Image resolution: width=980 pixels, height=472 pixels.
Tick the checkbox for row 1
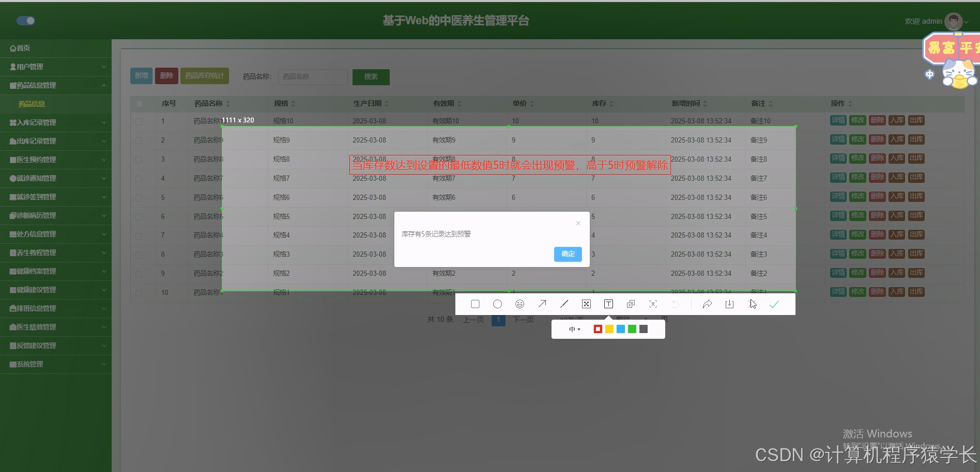tap(139, 121)
